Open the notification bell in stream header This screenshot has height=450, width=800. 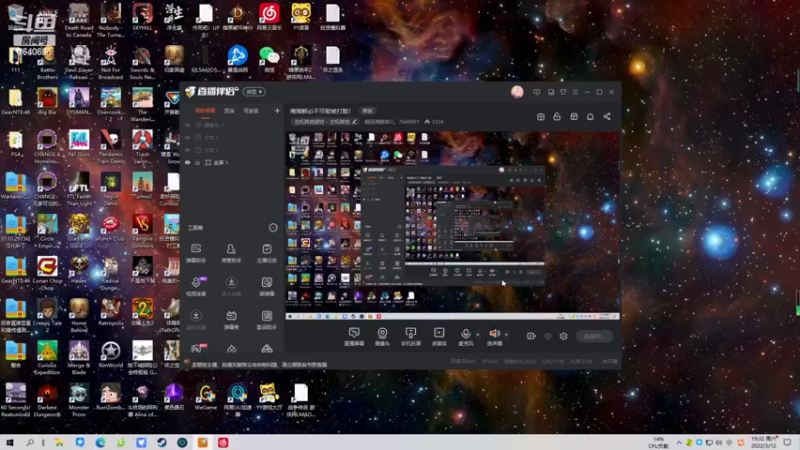tap(590, 117)
